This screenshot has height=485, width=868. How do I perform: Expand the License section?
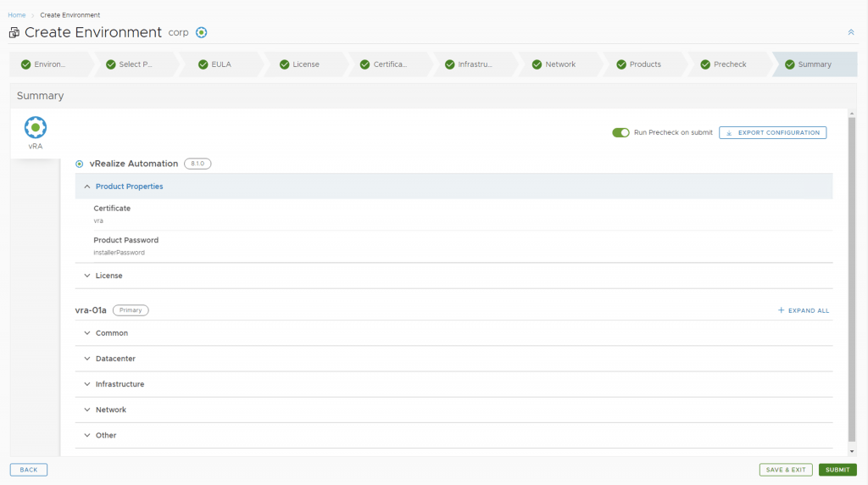(87, 276)
